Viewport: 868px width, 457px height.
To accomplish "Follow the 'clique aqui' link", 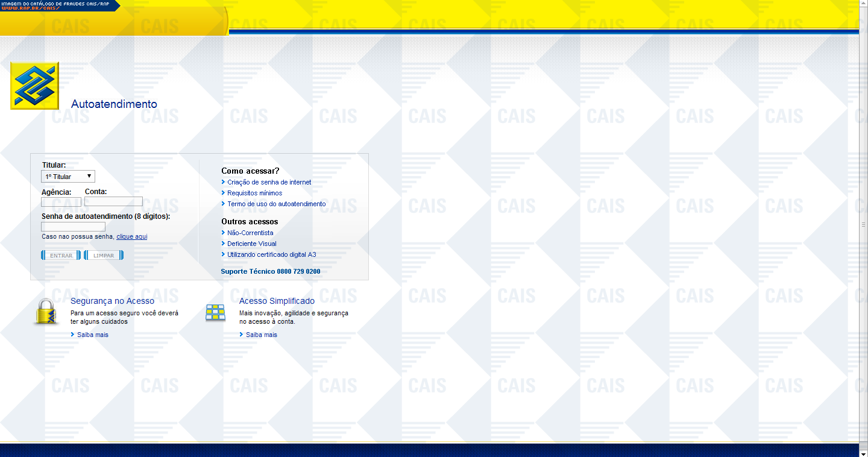I will pyautogui.click(x=131, y=237).
